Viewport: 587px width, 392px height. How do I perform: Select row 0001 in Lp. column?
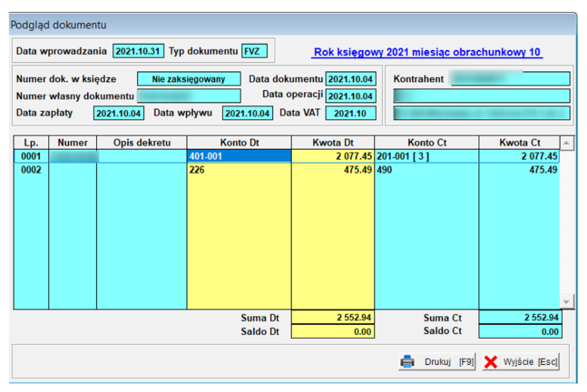(x=31, y=156)
